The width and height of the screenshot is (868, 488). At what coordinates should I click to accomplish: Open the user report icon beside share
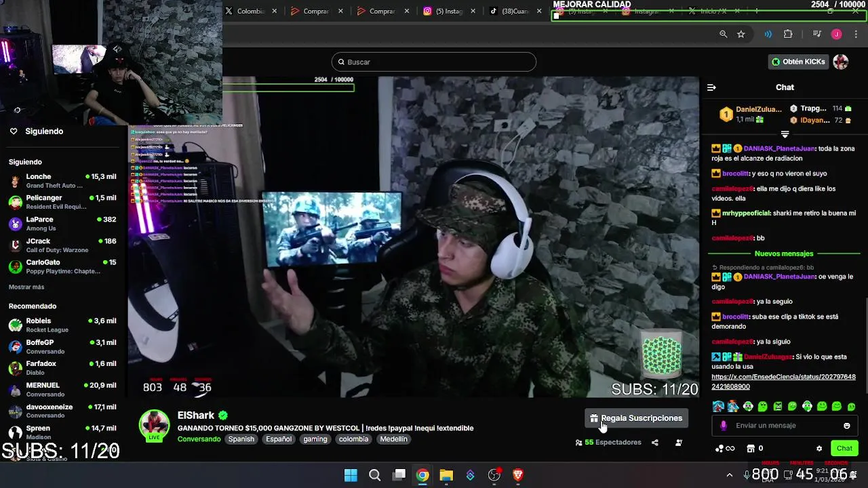point(679,443)
